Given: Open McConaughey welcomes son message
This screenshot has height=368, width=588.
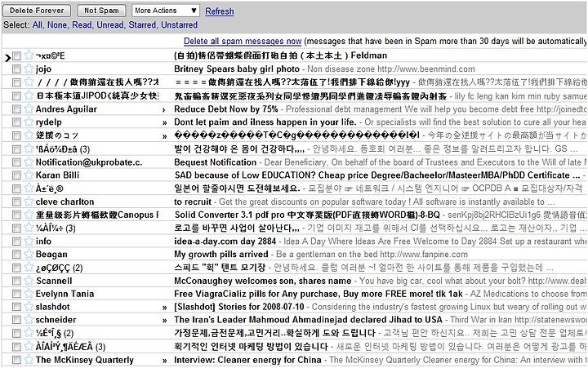Looking at the screenshot, I should click(x=262, y=281).
